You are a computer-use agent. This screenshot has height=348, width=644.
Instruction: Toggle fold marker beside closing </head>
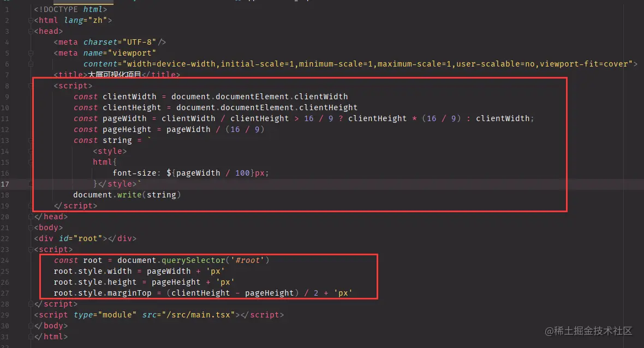point(31,217)
